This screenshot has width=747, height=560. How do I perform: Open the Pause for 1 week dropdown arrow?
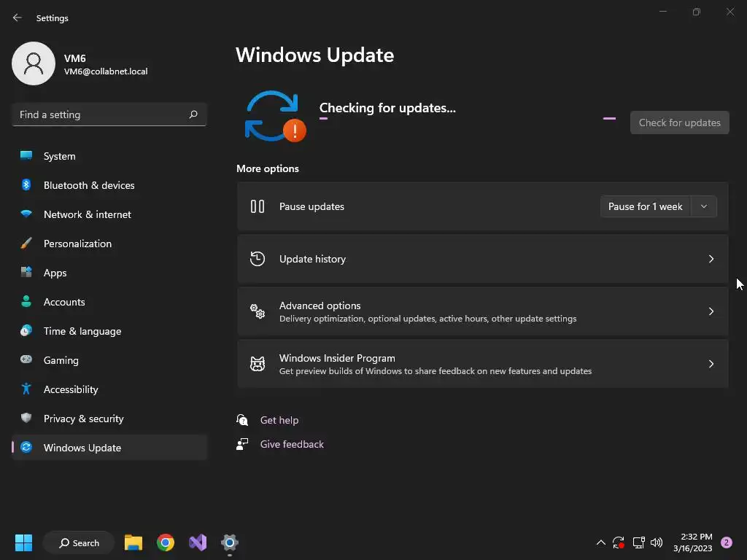tap(704, 206)
